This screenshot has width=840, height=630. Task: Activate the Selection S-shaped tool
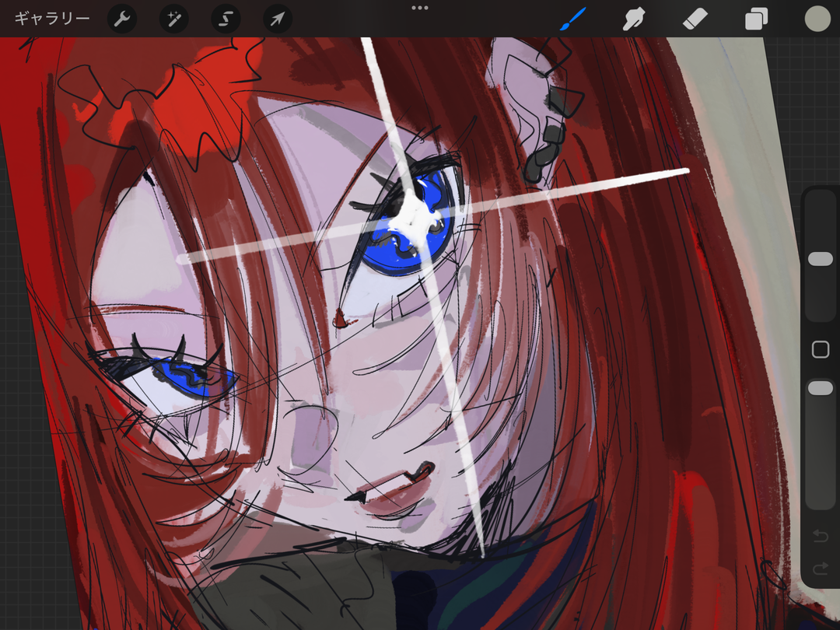point(226,19)
